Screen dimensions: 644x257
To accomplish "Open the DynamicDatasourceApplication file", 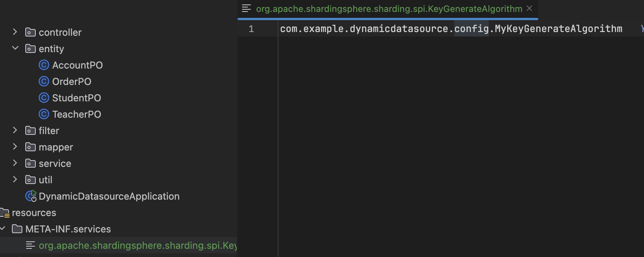I will (x=109, y=196).
